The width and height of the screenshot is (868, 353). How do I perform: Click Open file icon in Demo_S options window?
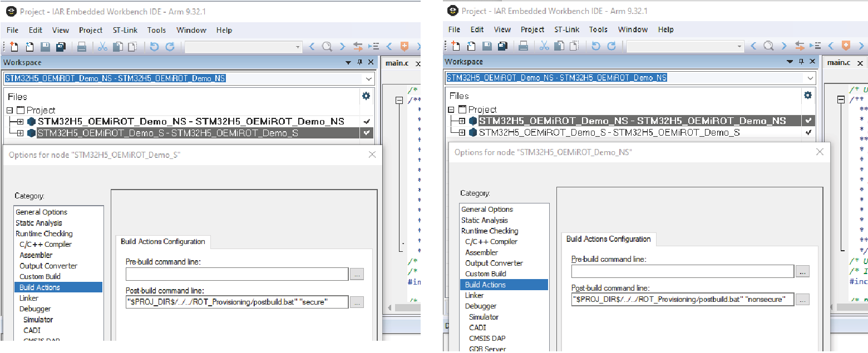30,47
